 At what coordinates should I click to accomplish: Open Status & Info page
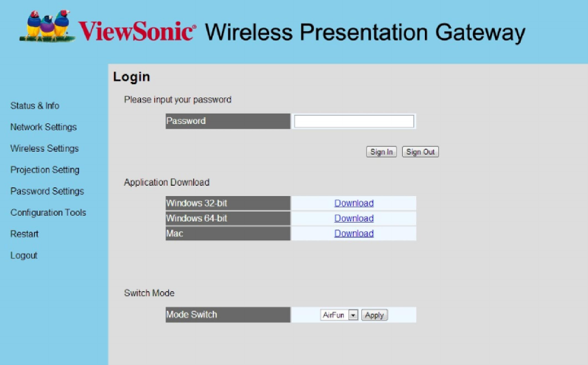[x=35, y=106]
